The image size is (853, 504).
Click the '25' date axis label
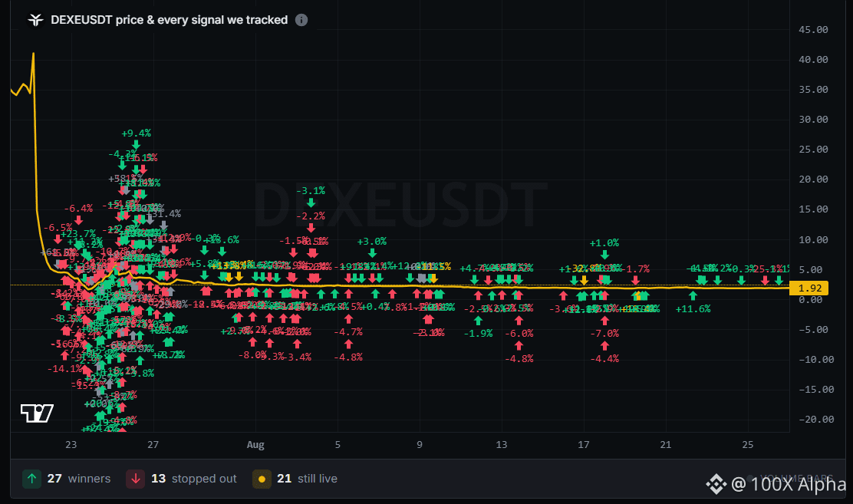748,445
